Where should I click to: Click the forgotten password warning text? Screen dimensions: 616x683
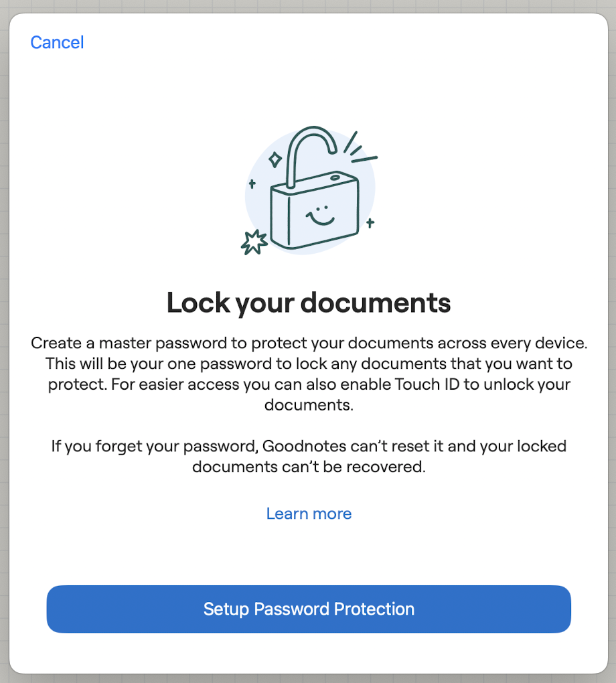click(309, 456)
